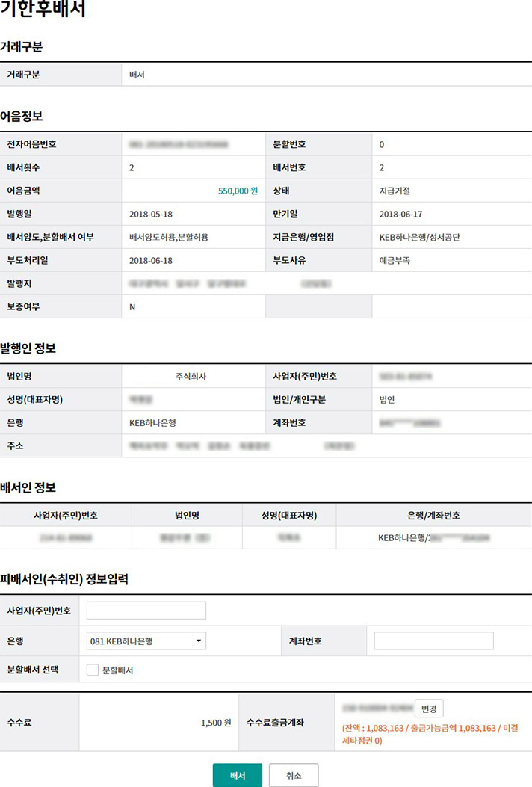Click the endorsee 계좌번호 input field
This screenshot has width=532, height=787.
pyautogui.click(x=433, y=641)
